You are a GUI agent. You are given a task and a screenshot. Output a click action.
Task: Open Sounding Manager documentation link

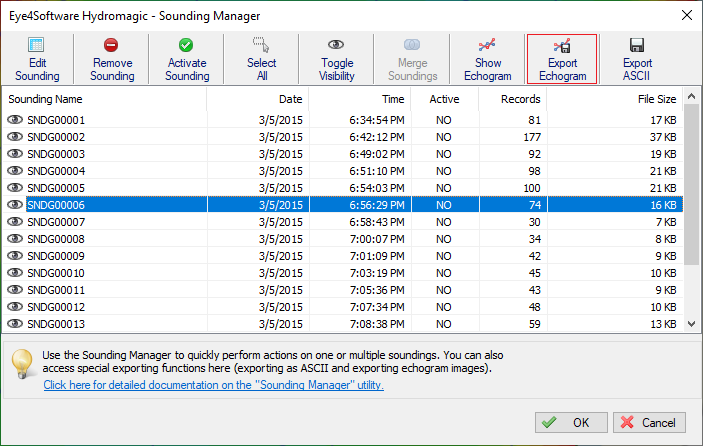[x=213, y=385]
